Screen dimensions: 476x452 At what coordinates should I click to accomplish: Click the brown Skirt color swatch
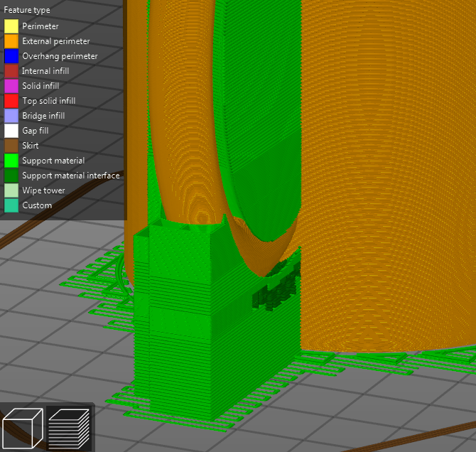point(11,146)
